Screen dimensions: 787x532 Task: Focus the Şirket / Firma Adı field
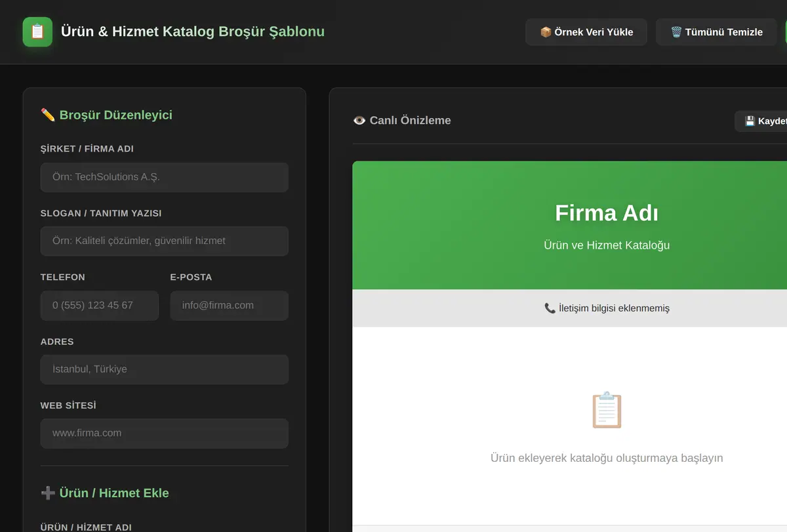(x=164, y=177)
